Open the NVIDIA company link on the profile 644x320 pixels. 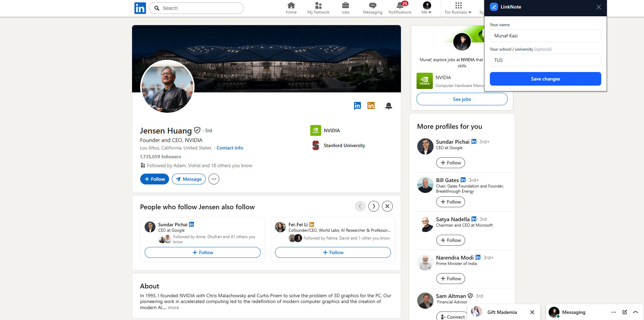(x=332, y=130)
